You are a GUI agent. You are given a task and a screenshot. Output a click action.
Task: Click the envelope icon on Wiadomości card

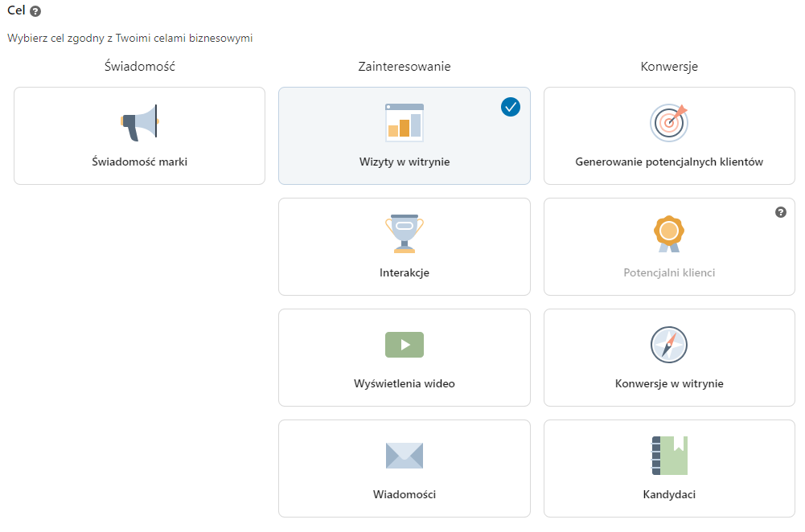click(404, 455)
